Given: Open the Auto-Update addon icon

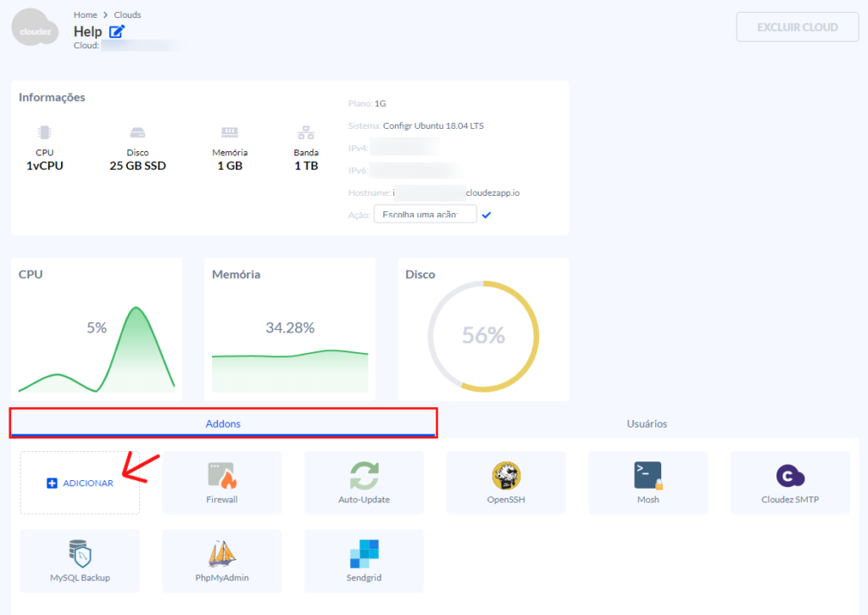Looking at the screenshot, I should tap(364, 476).
